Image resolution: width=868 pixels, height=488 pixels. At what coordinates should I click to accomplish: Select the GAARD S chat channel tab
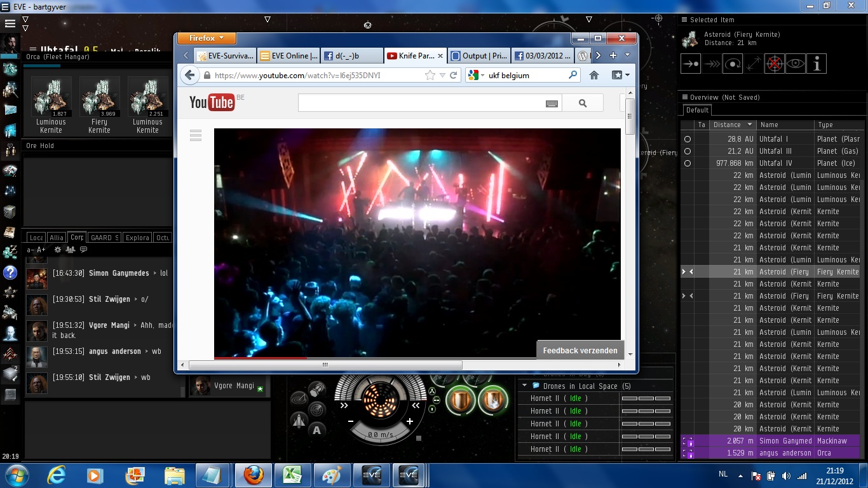coord(104,237)
